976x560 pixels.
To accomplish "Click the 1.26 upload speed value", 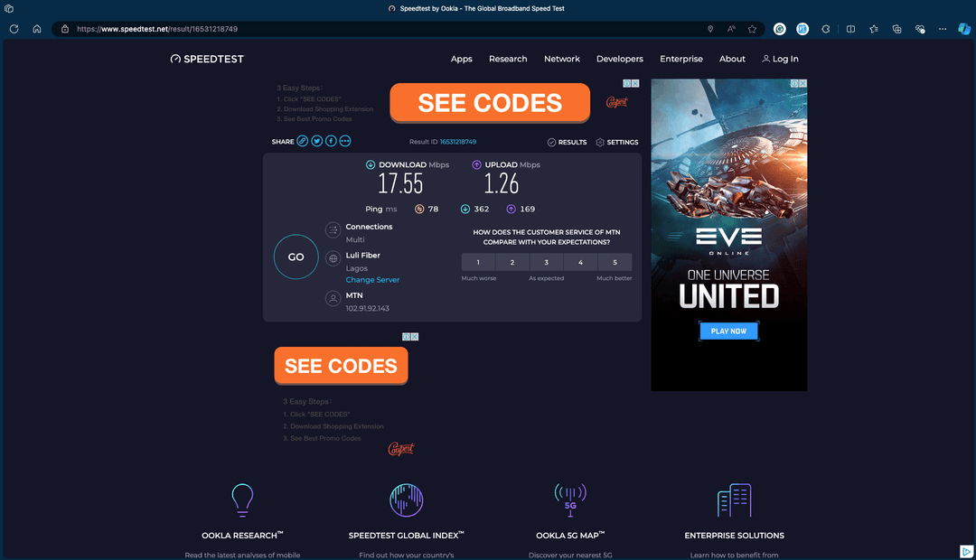I will (x=501, y=184).
